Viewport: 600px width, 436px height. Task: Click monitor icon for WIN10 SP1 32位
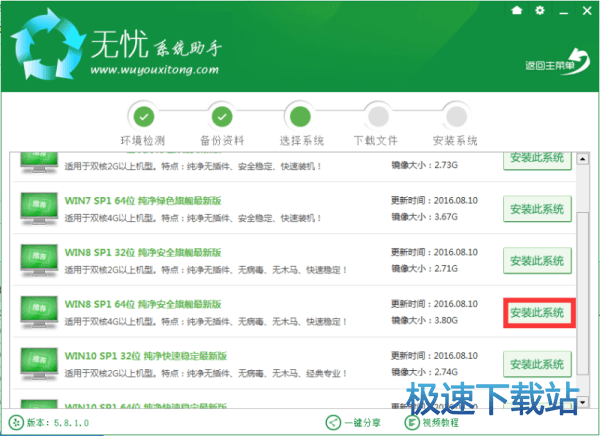[x=39, y=364]
